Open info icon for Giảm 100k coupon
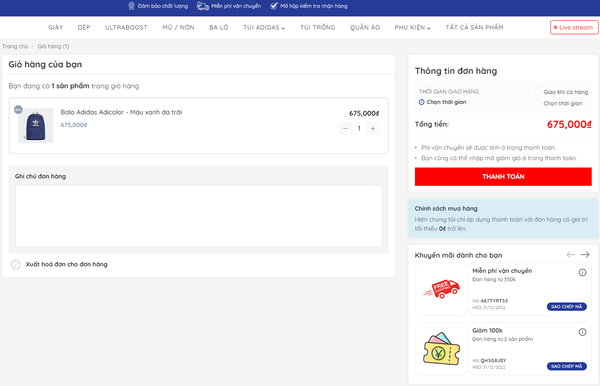This screenshot has height=386, width=600. click(x=582, y=332)
